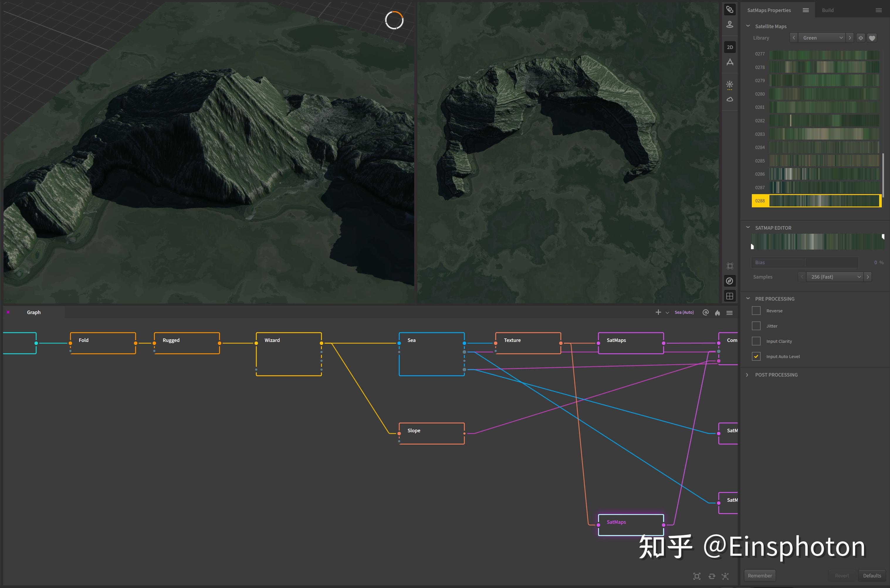Click the compass icon in viewport sidebar

[730, 281]
